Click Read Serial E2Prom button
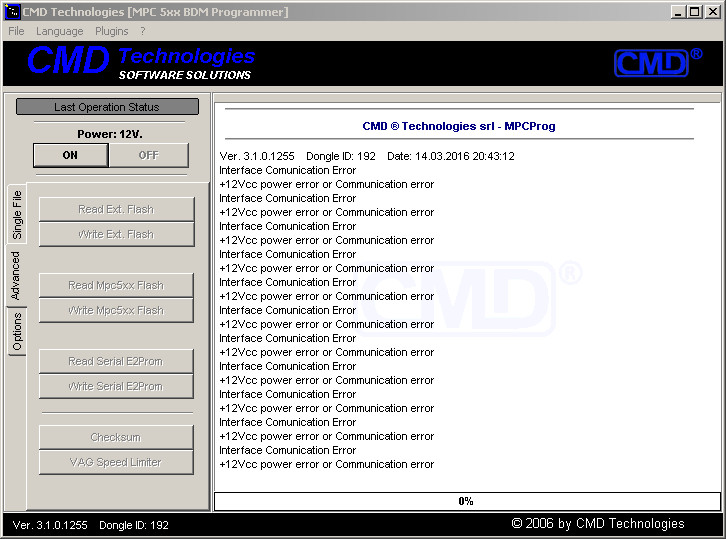The image size is (726, 539). [x=116, y=361]
